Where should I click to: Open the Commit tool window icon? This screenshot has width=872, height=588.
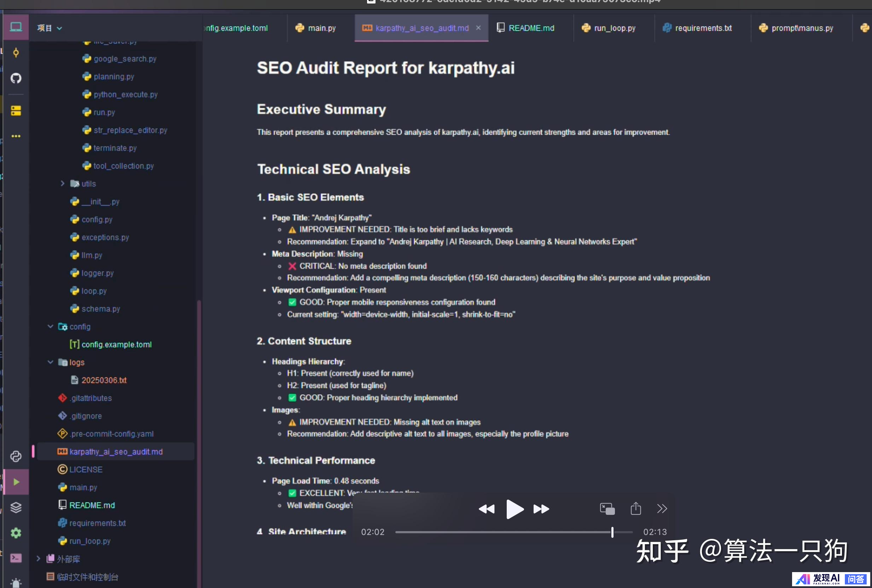16,53
